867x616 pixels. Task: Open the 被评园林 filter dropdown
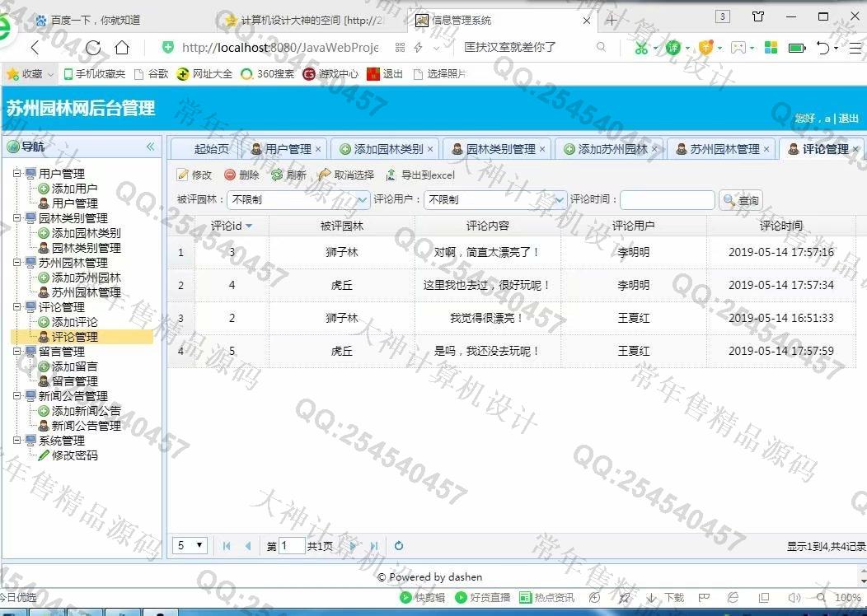click(x=363, y=200)
